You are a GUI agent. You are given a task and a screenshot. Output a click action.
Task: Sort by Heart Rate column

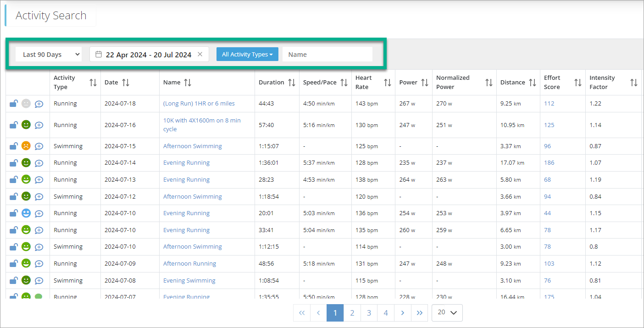[x=388, y=83]
